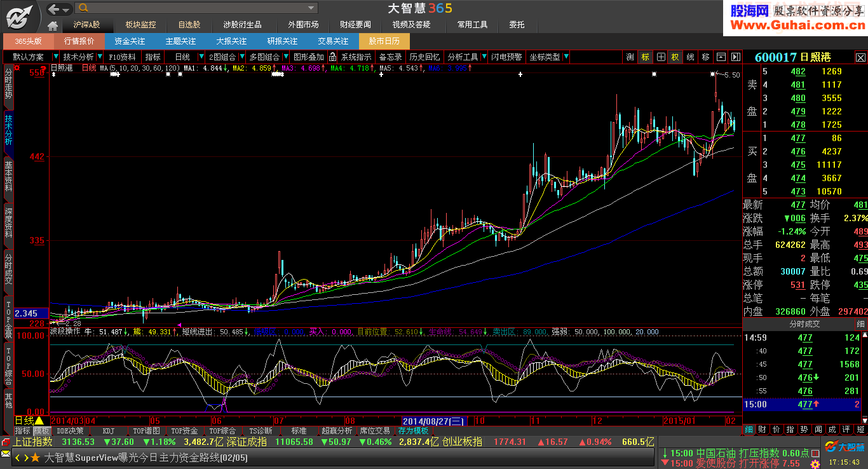868x469 pixels.
Task: Select the 分时成交 left sidebar tab
Action: coord(8,269)
